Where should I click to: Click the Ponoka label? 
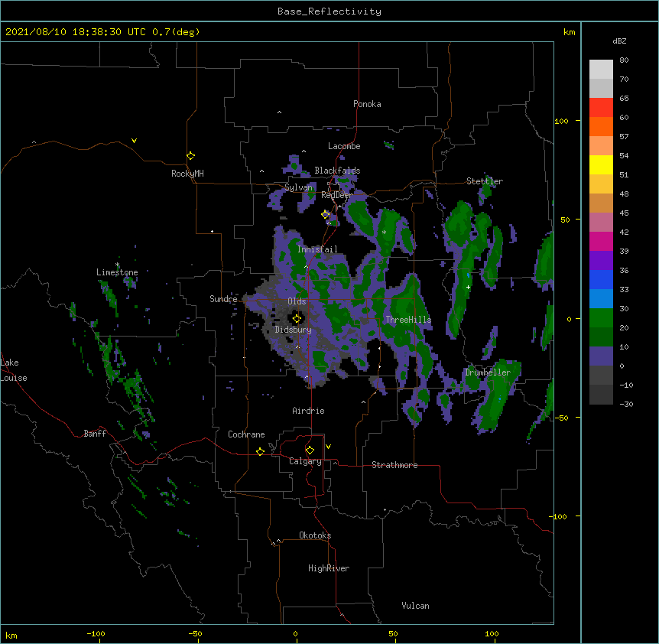[367, 104]
